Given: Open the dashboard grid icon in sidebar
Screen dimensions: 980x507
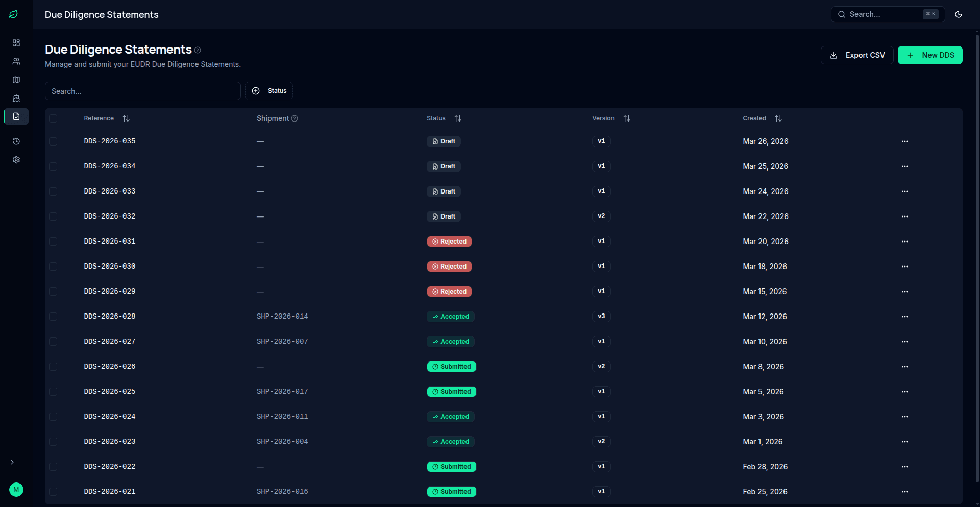Looking at the screenshot, I should [16, 43].
